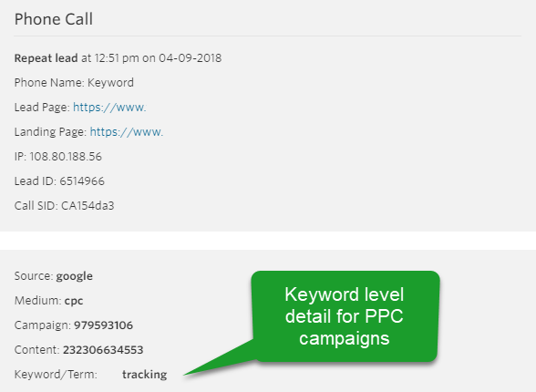Click the Lead Page label text
The height and width of the screenshot is (392, 536).
(42, 108)
